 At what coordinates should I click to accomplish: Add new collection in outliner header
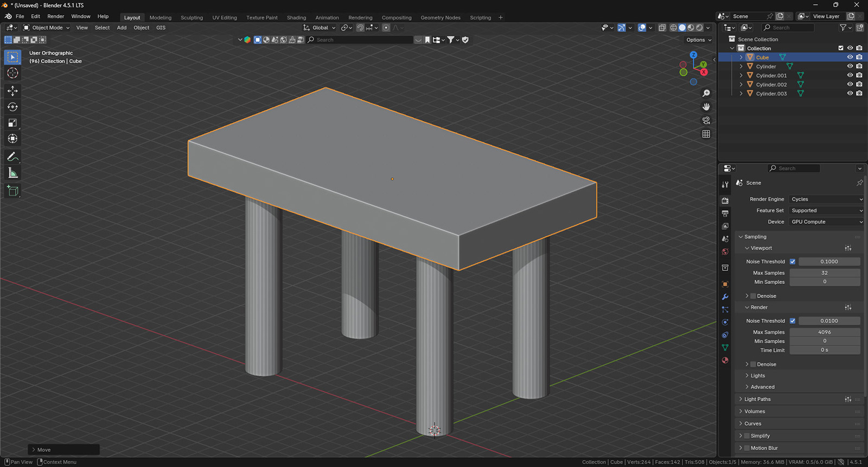860,28
